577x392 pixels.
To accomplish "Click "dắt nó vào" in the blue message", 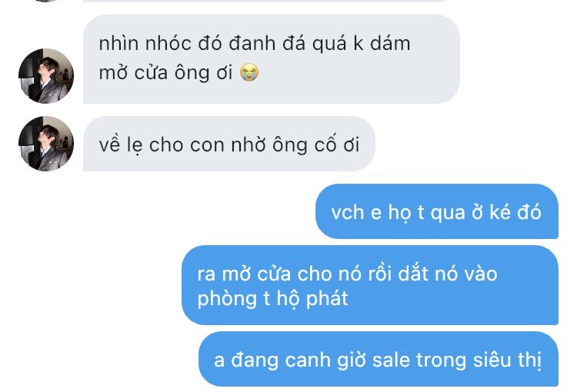I will [448, 274].
